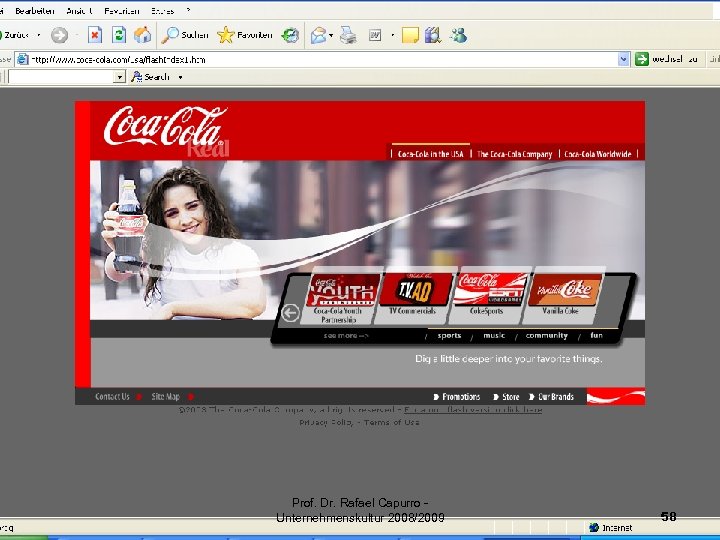Expand the address bar dropdown
Screen dimensions: 720x540
[x=623, y=59]
